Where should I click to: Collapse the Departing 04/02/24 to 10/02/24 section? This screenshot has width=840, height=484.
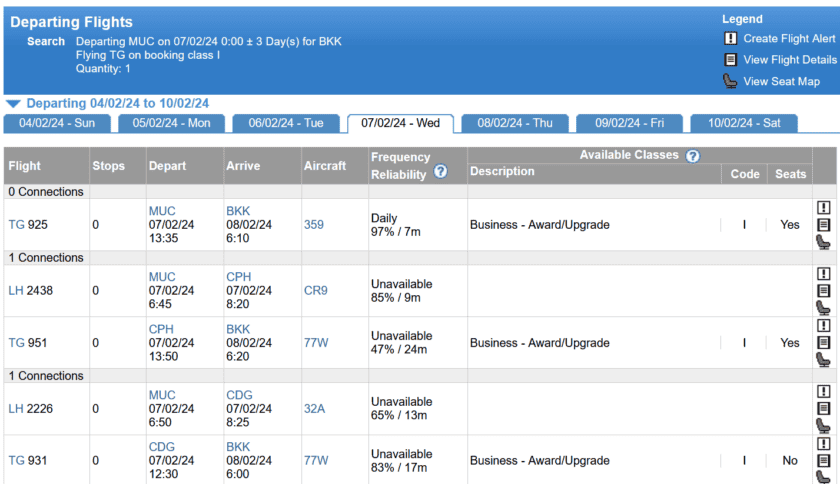[13, 103]
